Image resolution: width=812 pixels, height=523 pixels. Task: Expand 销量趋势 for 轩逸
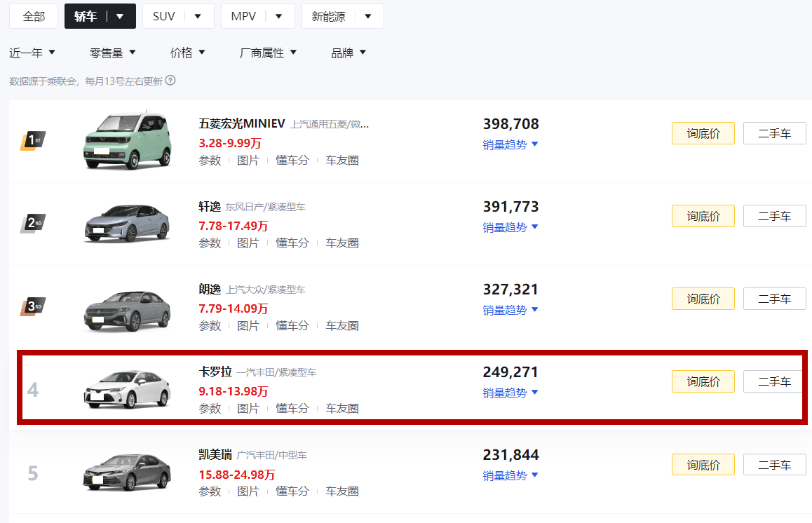[510, 227]
